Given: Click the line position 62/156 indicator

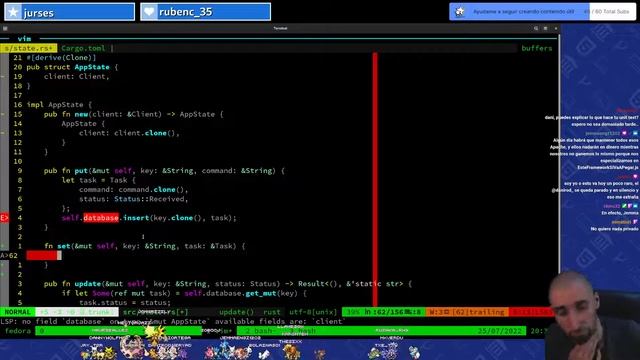Looking at the screenshot, I should tap(383, 312).
